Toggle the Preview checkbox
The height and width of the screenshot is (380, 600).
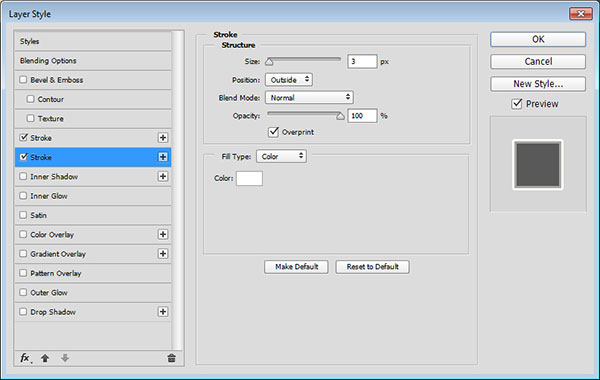click(517, 104)
